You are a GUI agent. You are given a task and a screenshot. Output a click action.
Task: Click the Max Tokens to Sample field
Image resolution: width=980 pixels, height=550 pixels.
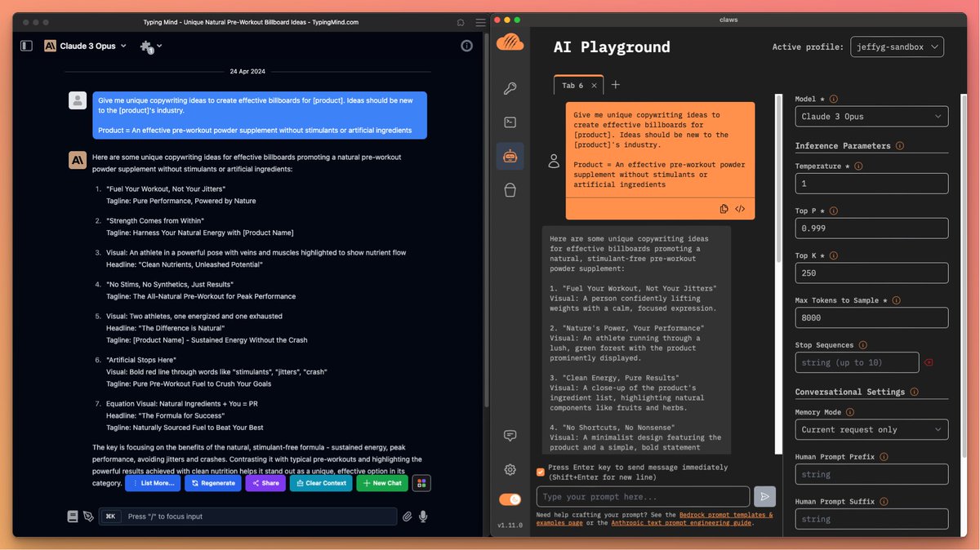click(871, 318)
